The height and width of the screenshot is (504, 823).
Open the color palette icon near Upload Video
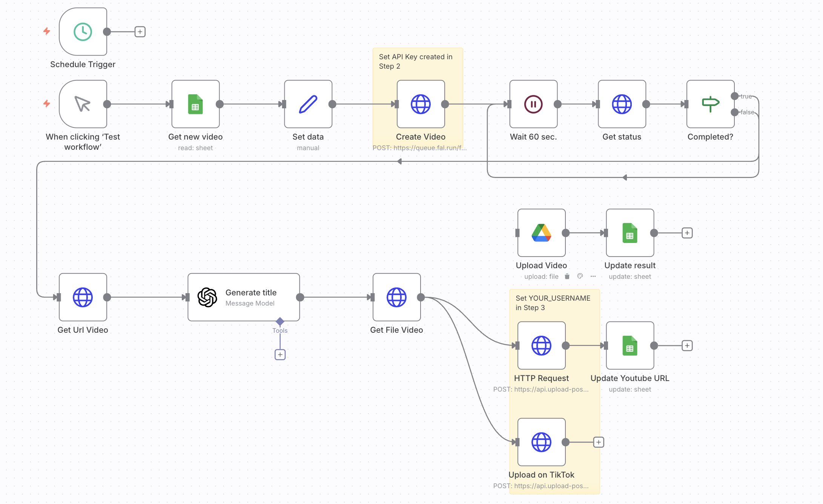coord(580,277)
